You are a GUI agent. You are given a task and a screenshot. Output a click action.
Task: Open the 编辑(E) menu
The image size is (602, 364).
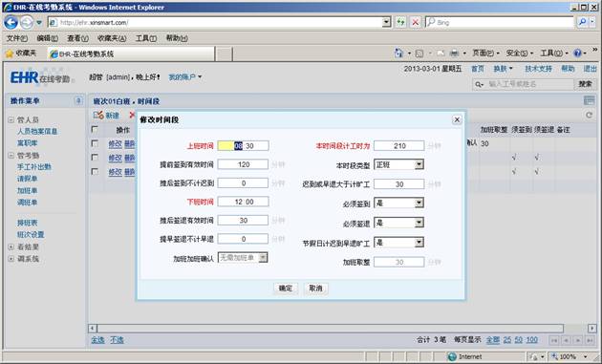(x=47, y=38)
